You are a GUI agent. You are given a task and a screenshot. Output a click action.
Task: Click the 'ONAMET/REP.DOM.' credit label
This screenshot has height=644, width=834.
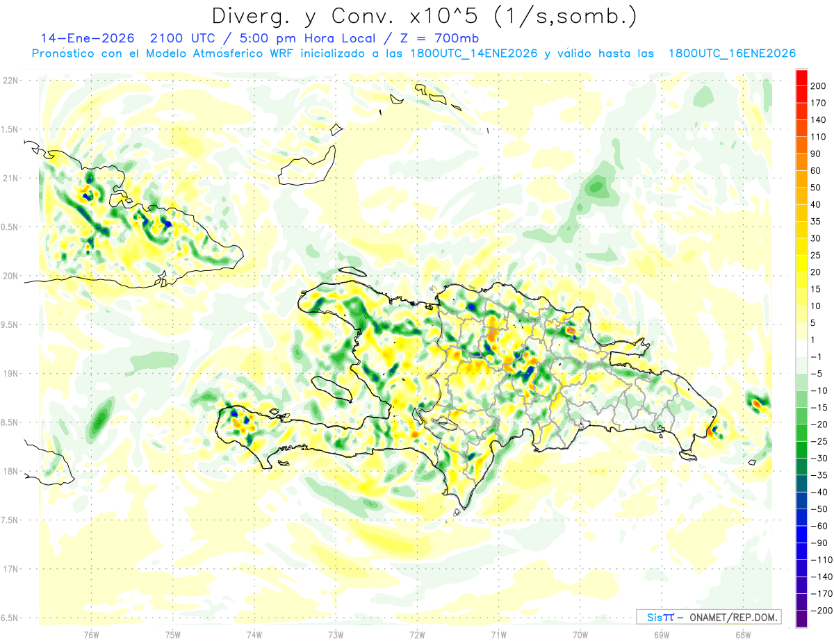point(733,617)
